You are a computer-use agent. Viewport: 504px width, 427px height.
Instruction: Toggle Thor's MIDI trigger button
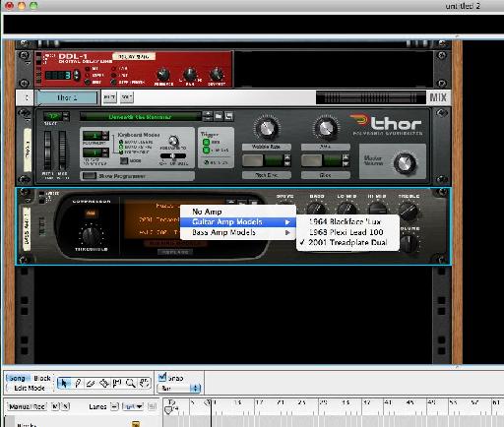[x=207, y=142]
